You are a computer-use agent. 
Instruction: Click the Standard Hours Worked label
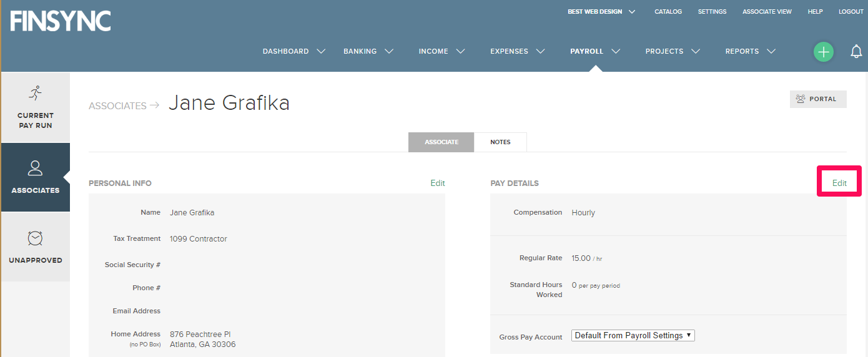tap(536, 290)
